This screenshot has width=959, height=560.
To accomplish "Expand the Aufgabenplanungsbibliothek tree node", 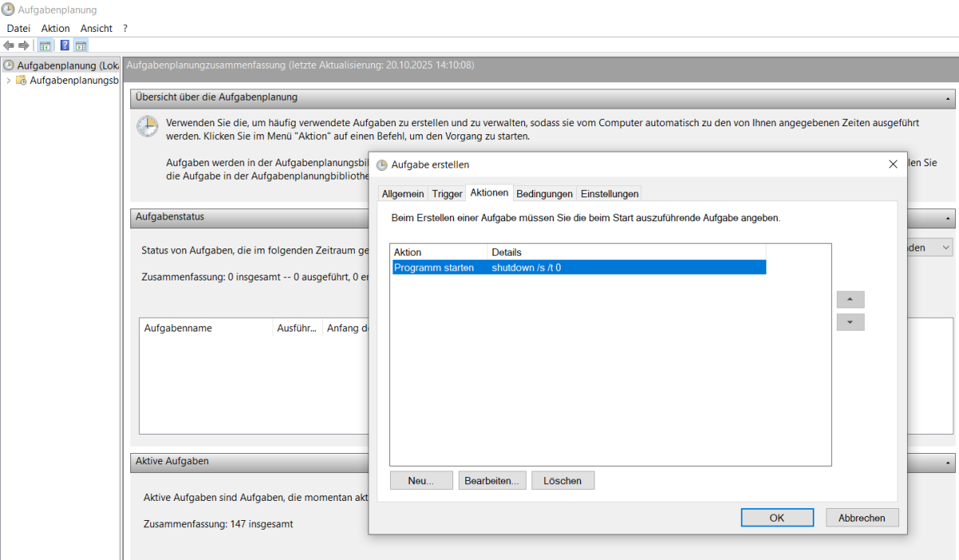I will click(8, 80).
